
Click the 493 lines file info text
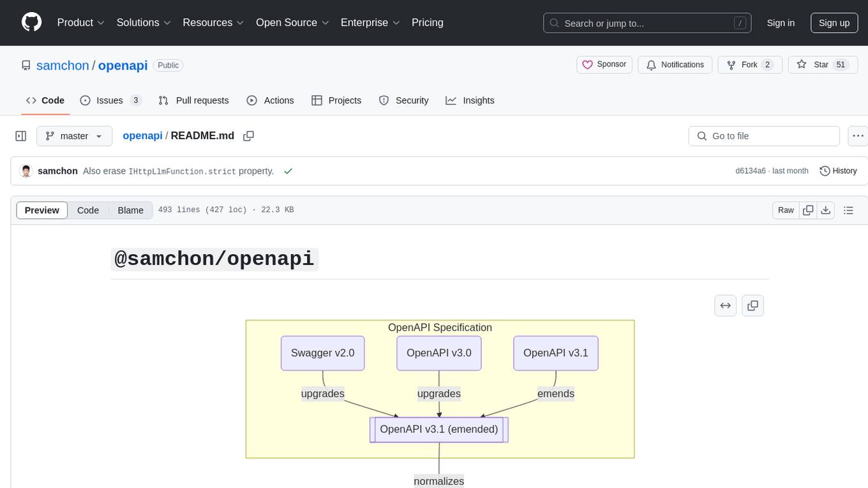coord(226,210)
